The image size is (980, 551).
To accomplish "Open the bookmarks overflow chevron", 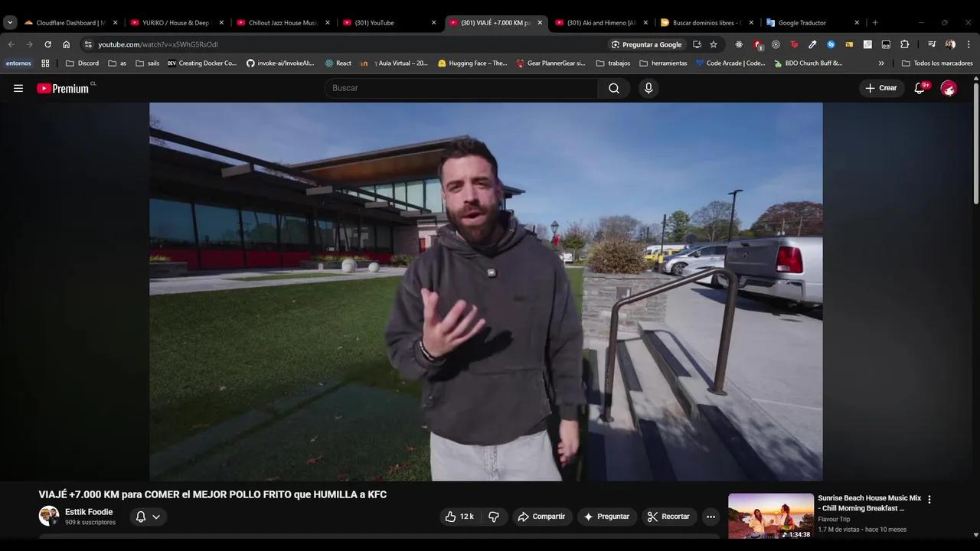I will 881,63.
